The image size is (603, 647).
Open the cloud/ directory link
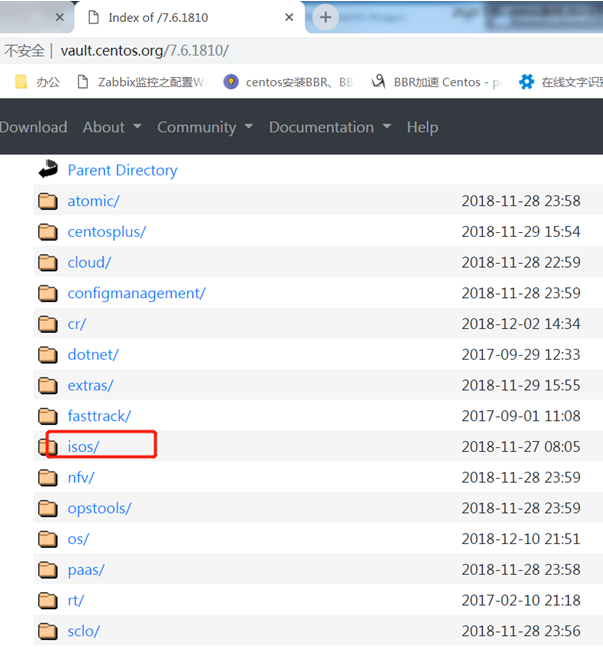coord(90,262)
